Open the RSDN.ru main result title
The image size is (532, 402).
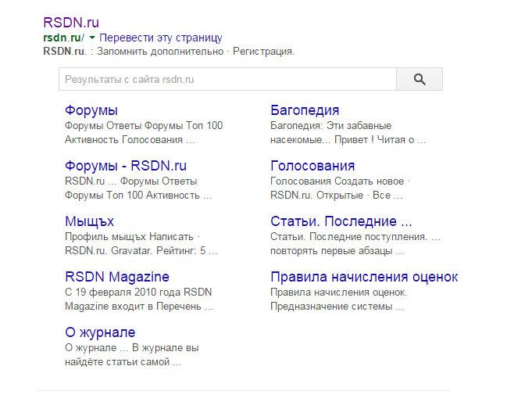point(71,23)
